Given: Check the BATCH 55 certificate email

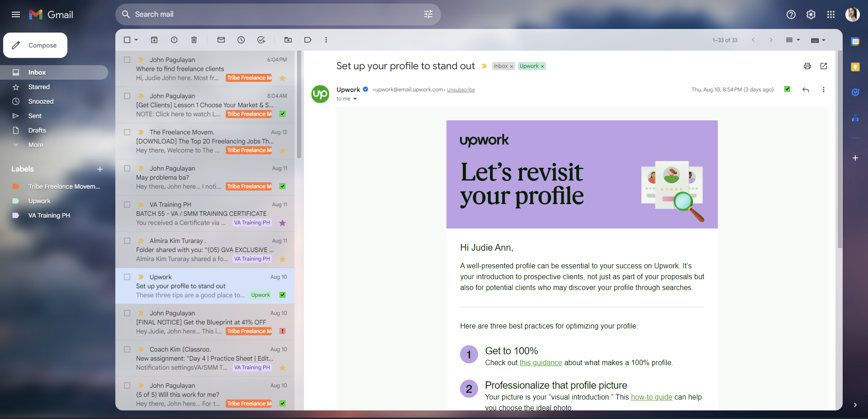Looking at the screenshot, I should click(x=127, y=205).
